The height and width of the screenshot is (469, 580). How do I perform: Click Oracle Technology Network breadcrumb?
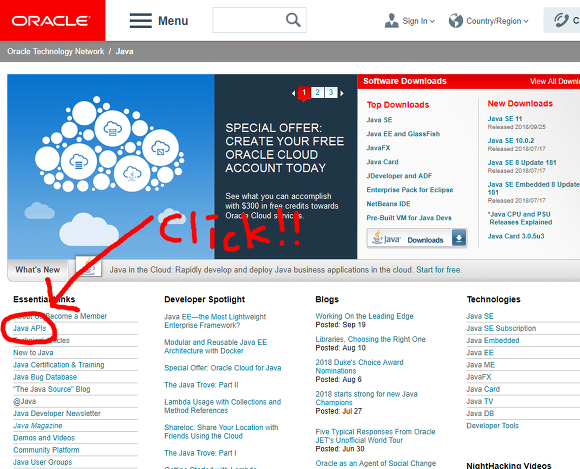pos(55,51)
